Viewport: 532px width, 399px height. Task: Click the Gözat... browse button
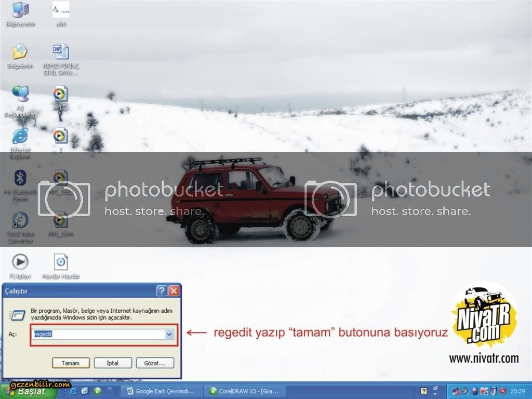155,363
